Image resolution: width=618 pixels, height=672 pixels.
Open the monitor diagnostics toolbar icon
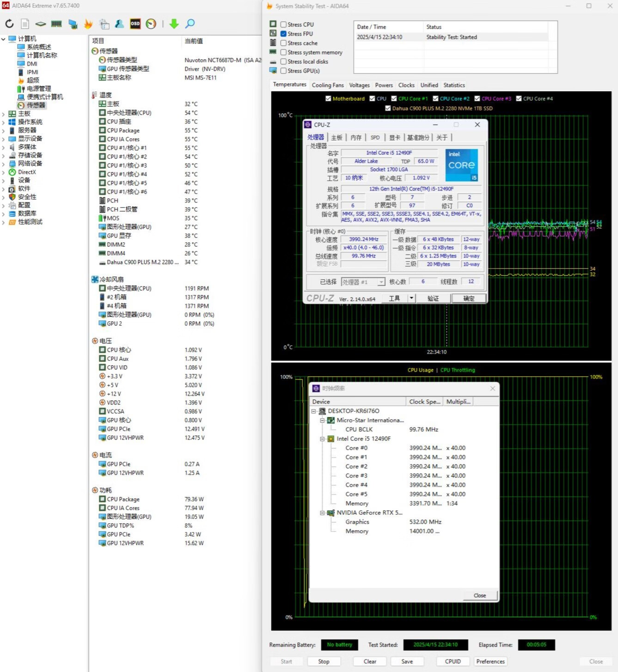pos(73,24)
